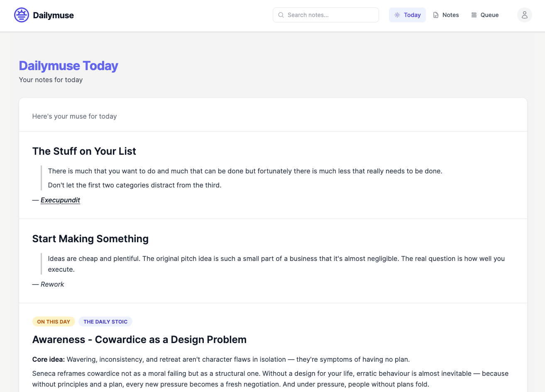
Task: Click the Dailymuse sun logo icon
Action: click(22, 15)
